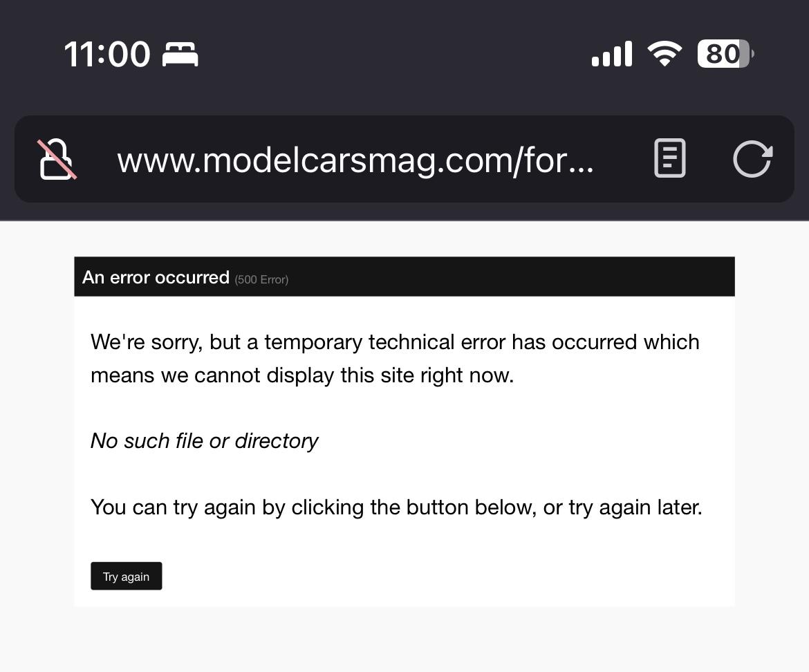This screenshot has width=809, height=672.
Task: Click the Try again button
Action: pos(127,576)
